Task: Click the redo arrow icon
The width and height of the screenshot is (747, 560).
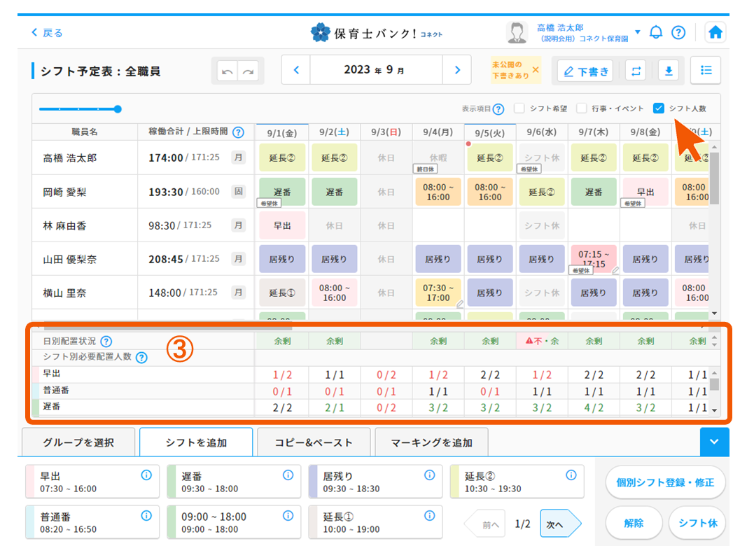Action: point(247,71)
